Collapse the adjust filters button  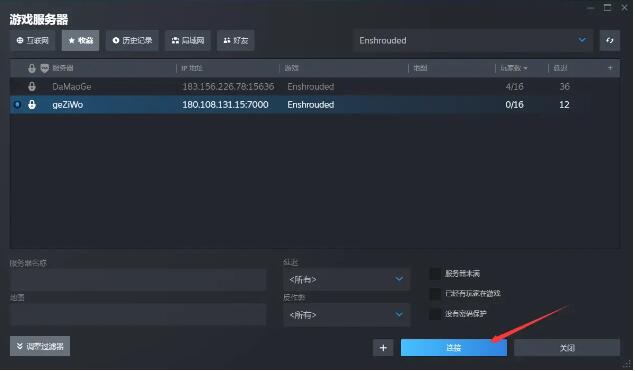40,346
